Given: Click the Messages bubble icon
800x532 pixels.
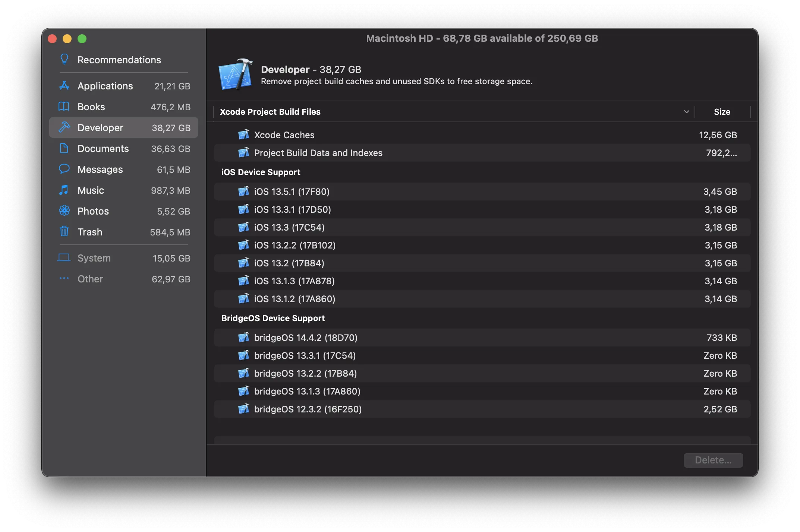Looking at the screenshot, I should point(64,169).
